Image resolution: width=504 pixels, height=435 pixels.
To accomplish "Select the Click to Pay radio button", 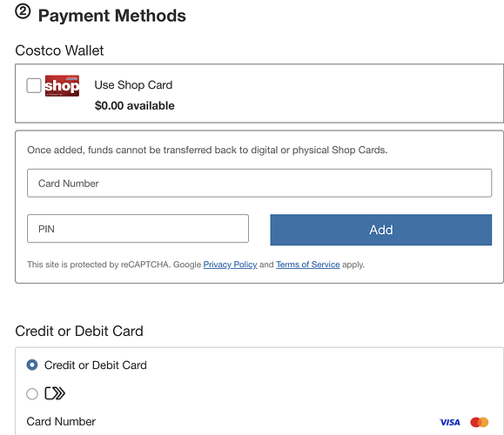I will click(x=32, y=393).
